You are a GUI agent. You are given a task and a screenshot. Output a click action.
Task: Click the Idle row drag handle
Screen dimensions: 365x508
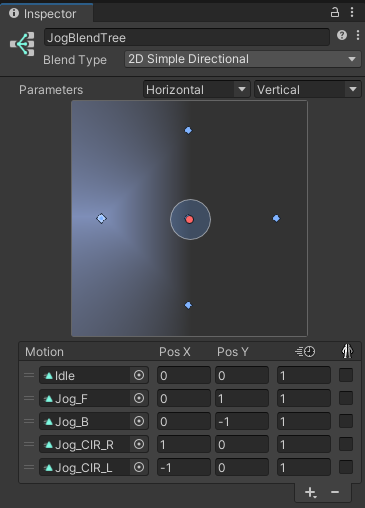point(29,375)
